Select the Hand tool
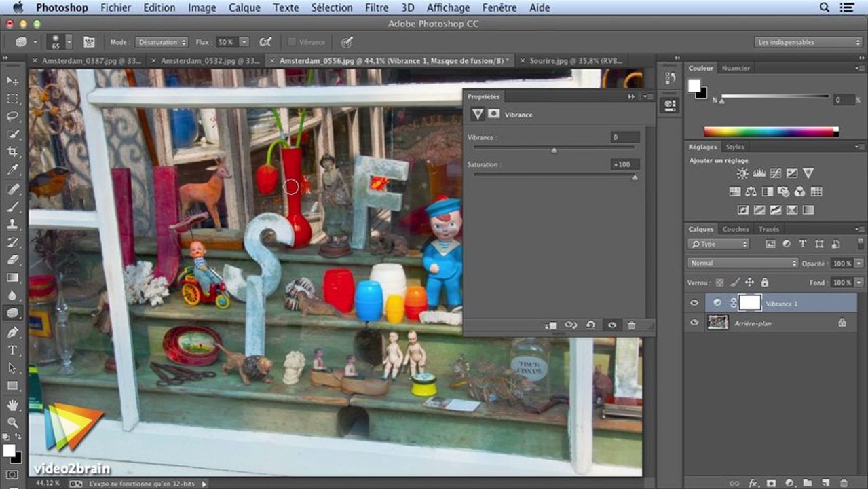 point(12,405)
